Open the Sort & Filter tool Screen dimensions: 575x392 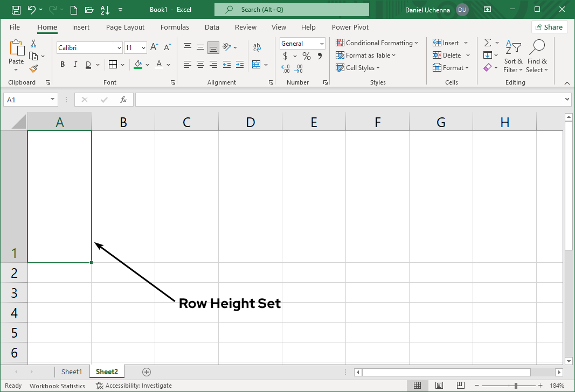(512, 56)
